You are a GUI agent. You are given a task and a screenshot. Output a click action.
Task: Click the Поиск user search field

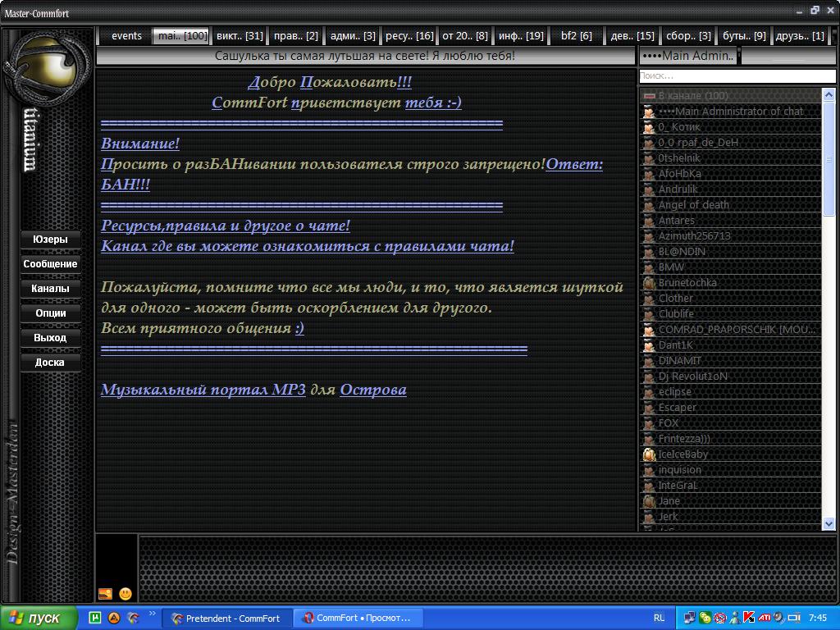pos(736,75)
